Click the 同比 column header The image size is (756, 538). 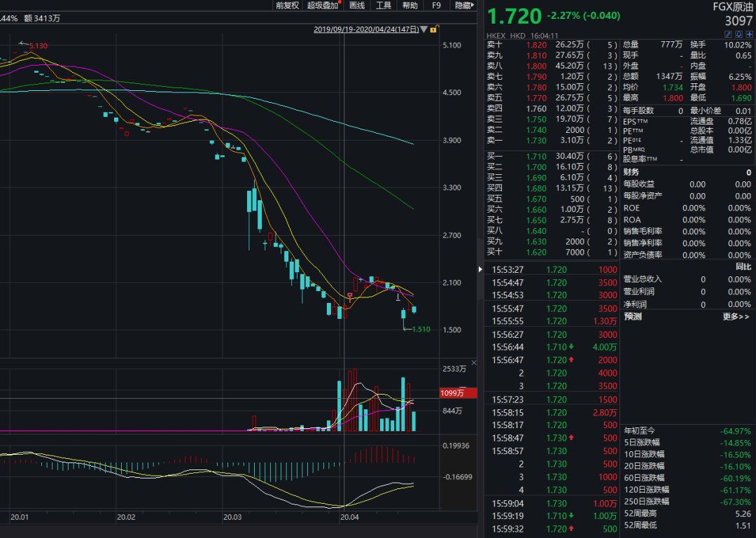(x=743, y=267)
